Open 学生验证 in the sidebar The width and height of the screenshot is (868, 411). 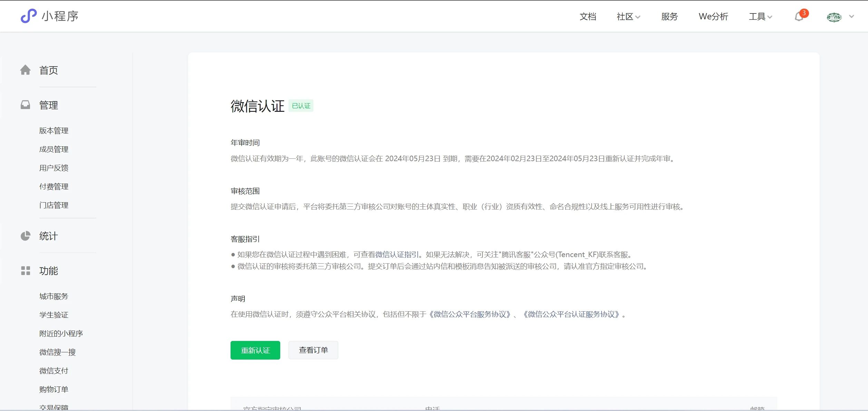(x=54, y=315)
